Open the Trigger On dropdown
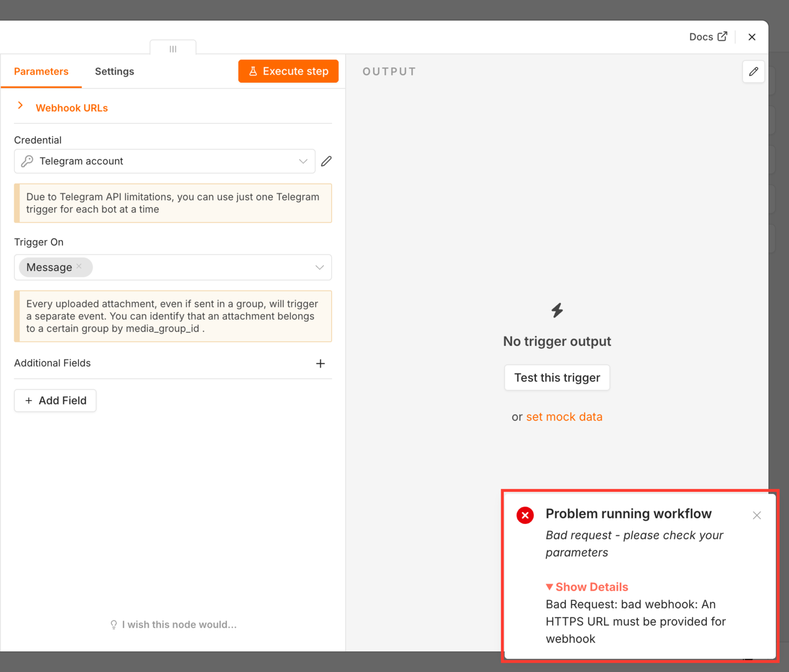The image size is (789, 672). click(x=173, y=267)
